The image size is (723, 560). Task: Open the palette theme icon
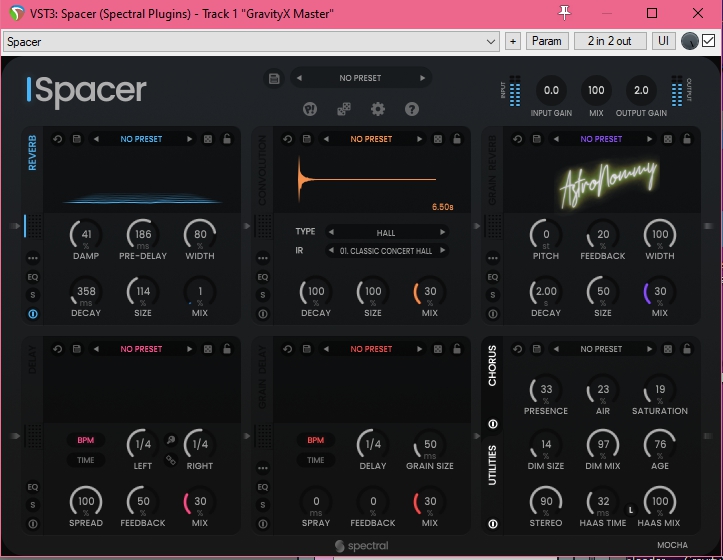tap(310, 109)
